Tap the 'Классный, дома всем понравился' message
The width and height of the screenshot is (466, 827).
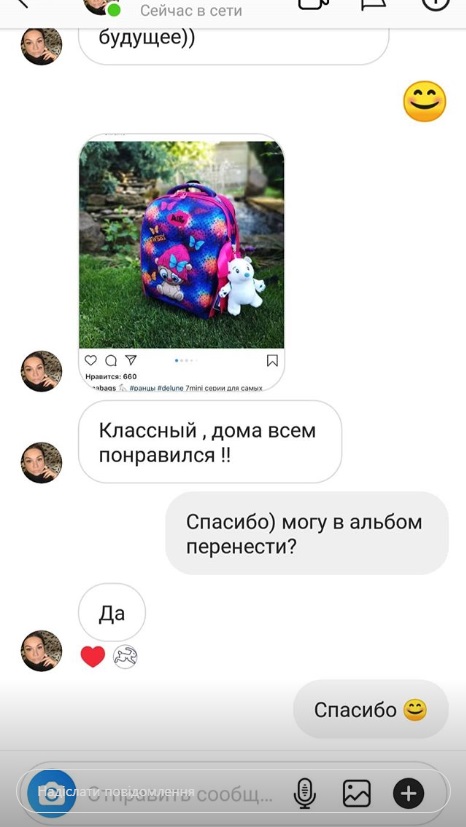210,442
